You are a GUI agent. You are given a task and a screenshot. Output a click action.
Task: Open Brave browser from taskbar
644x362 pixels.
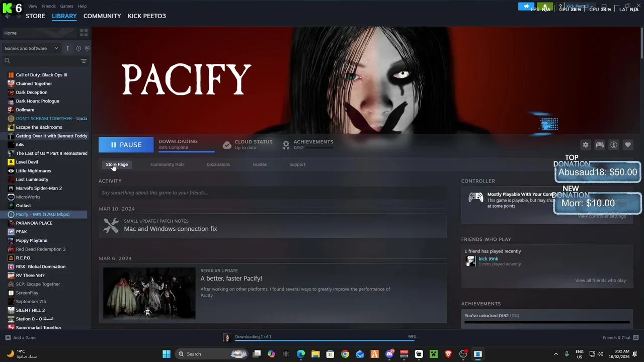pos(448,354)
